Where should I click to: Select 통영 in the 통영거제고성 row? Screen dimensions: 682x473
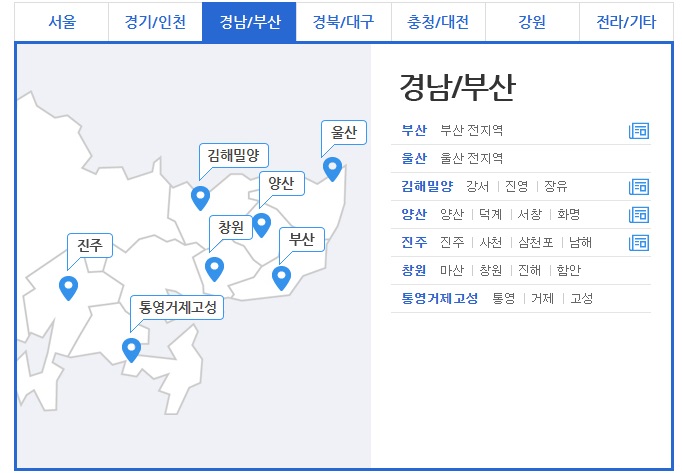(x=504, y=299)
